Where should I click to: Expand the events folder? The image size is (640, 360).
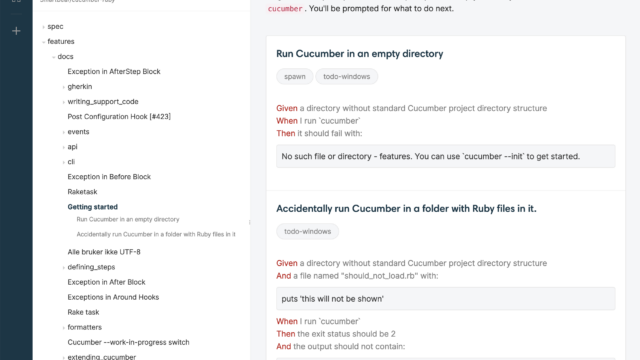[x=63, y=132]
